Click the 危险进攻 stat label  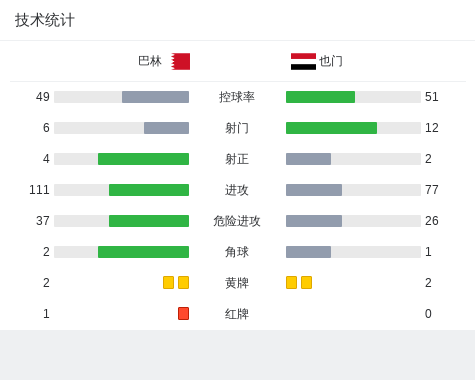pos(237,221)
